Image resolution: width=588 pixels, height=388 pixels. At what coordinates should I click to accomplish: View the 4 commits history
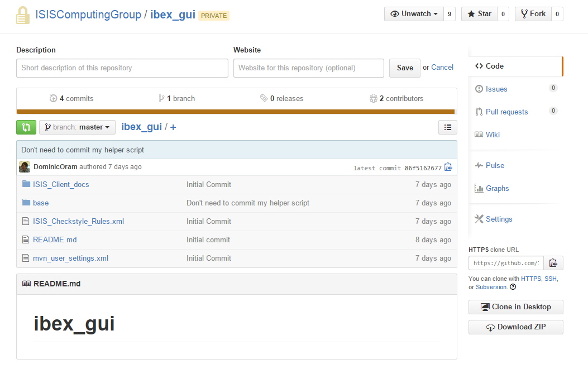(71, 99)
